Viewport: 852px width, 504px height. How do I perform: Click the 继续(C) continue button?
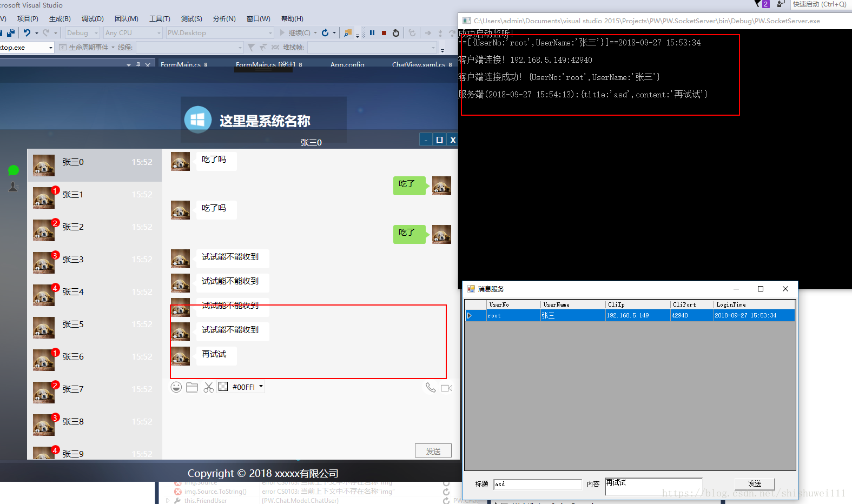[x=295, y=33]
